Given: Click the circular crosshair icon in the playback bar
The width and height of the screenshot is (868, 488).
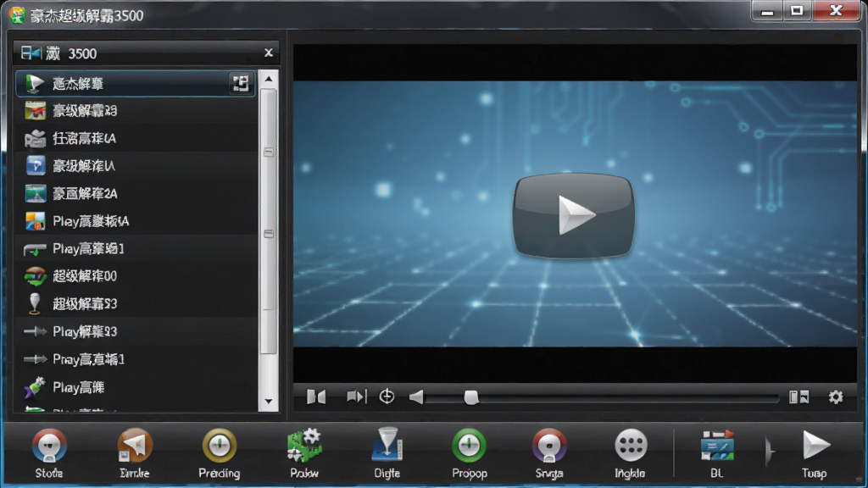Looking at the screenshot, I should pyautogui.click(x=387, y=396).
